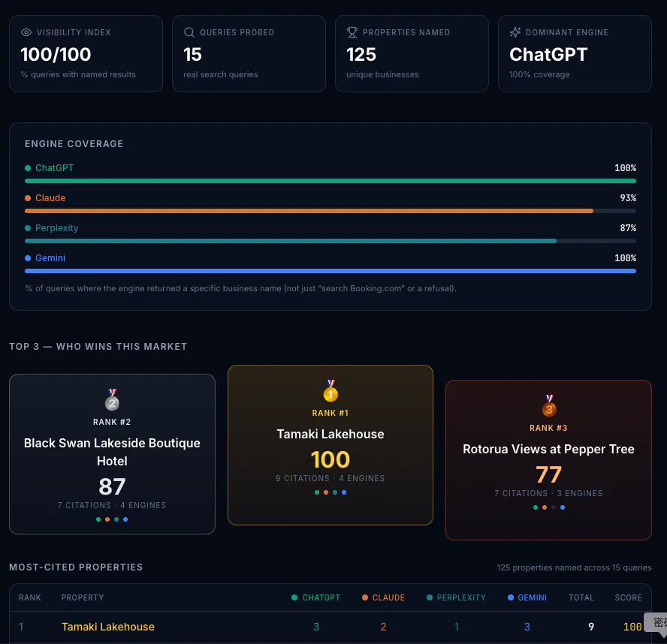This screenshot has height=644, width=667.
Task: Click the 87% Perplexity coverage value
Action: tap(628, 228)
